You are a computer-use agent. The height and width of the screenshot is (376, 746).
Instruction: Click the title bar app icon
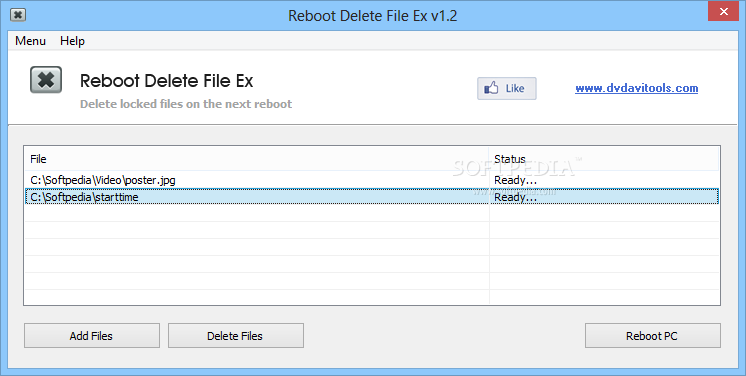click(x=18, y=15)
